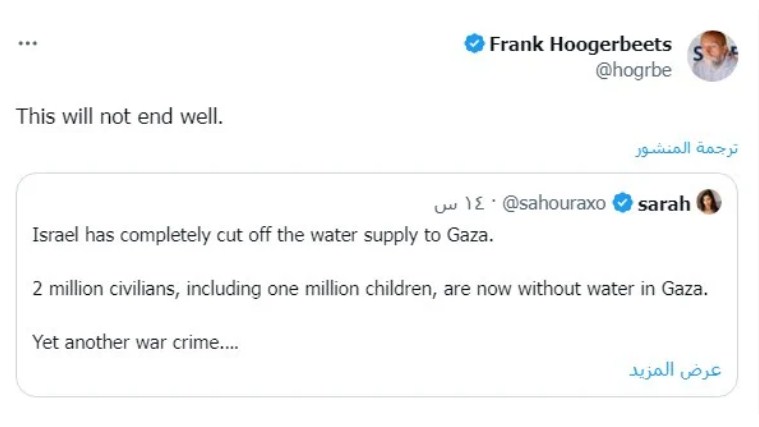Viewport: 759px width, 427px height.
Task: Click the verified badge beside Frank Hoogerbeets
Action: [474, 44]
